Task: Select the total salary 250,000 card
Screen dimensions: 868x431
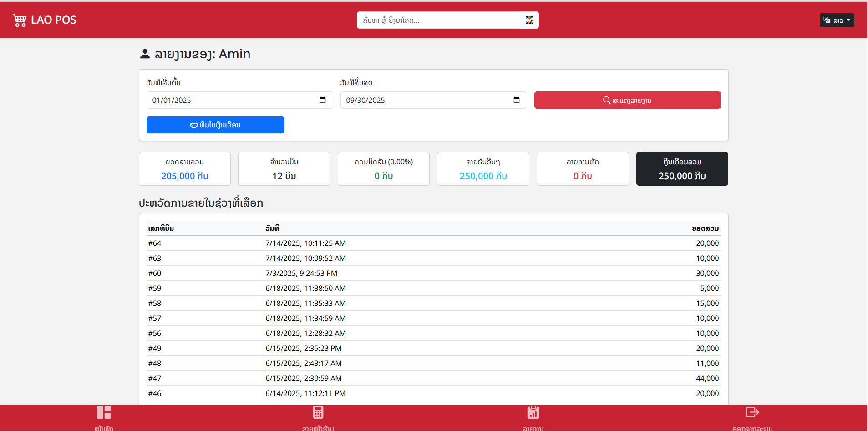Action: click(682, 169)
